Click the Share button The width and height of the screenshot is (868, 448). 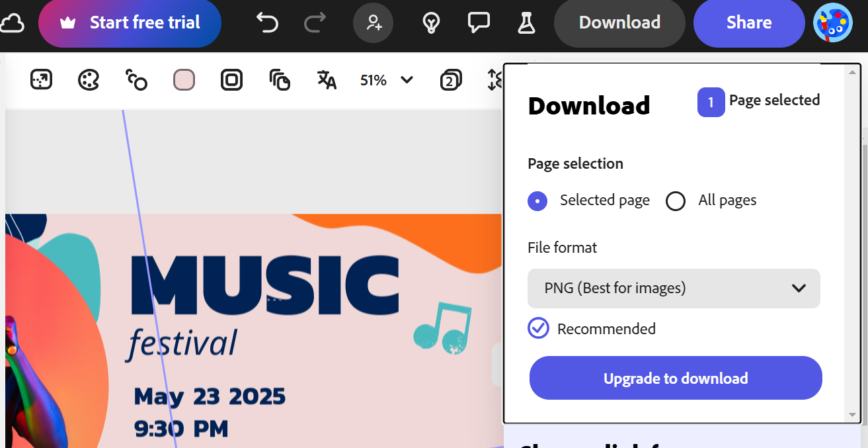pos(748,22)
